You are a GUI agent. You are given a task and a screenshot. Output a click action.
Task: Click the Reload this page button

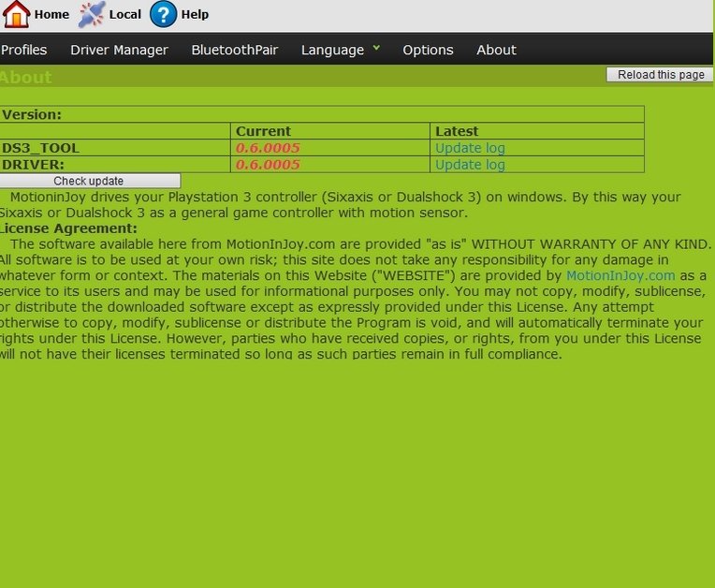[660, 75]
